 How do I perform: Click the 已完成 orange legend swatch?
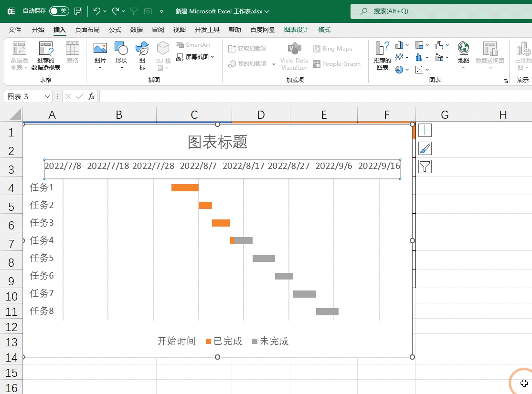208,341
